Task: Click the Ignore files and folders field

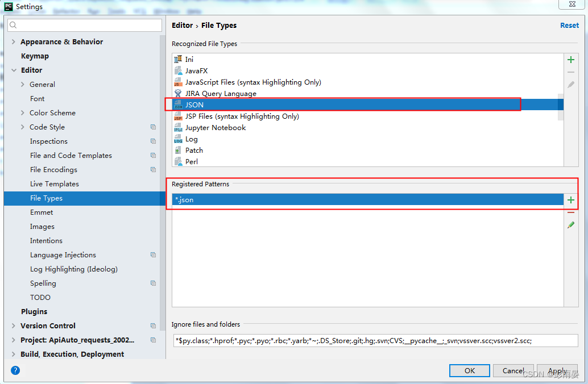Action: click(375, 340)
